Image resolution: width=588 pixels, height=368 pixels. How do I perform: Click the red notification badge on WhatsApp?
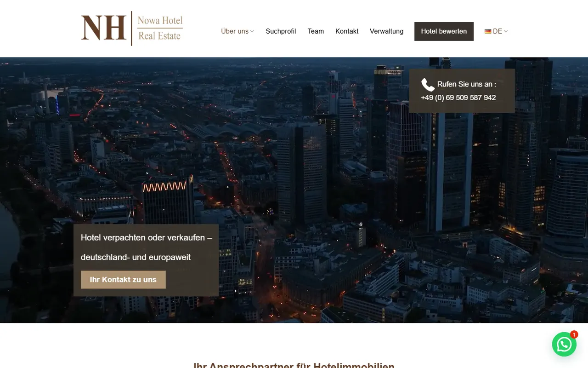point(574,334)
